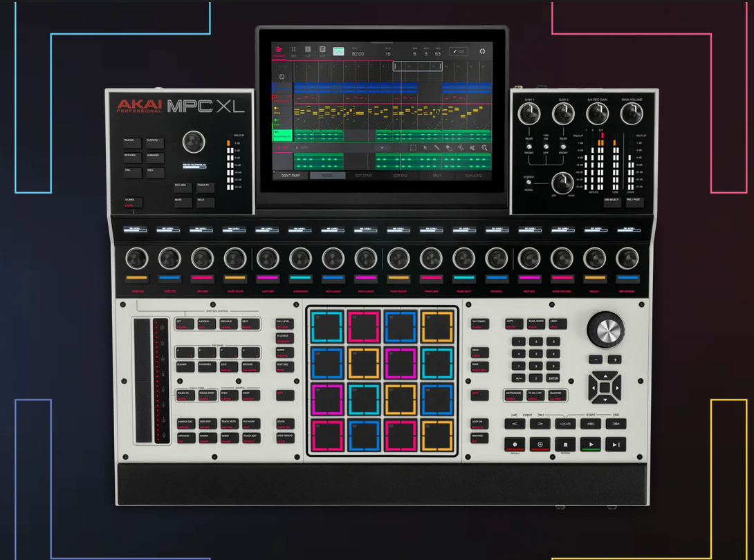Hit the blue pad 02
Image resolution: width=754 pixels, height=560 pixels.
click(x=364, y=436)
